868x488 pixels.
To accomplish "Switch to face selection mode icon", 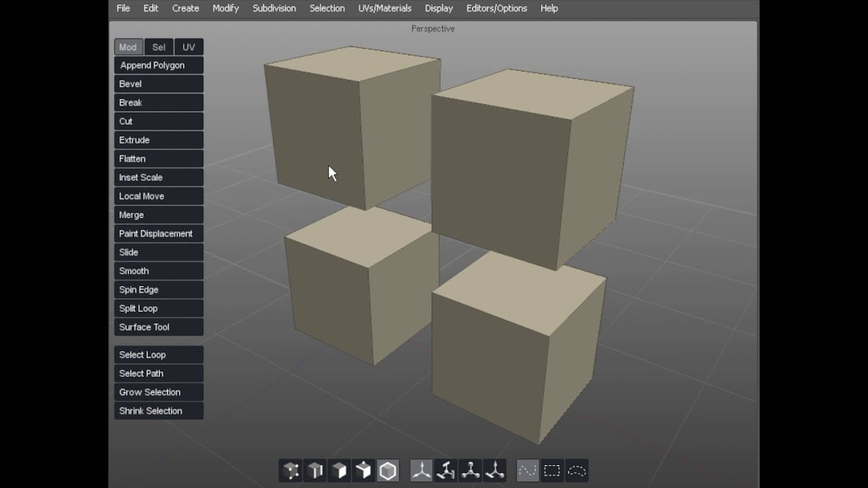I will coord(340,470).
